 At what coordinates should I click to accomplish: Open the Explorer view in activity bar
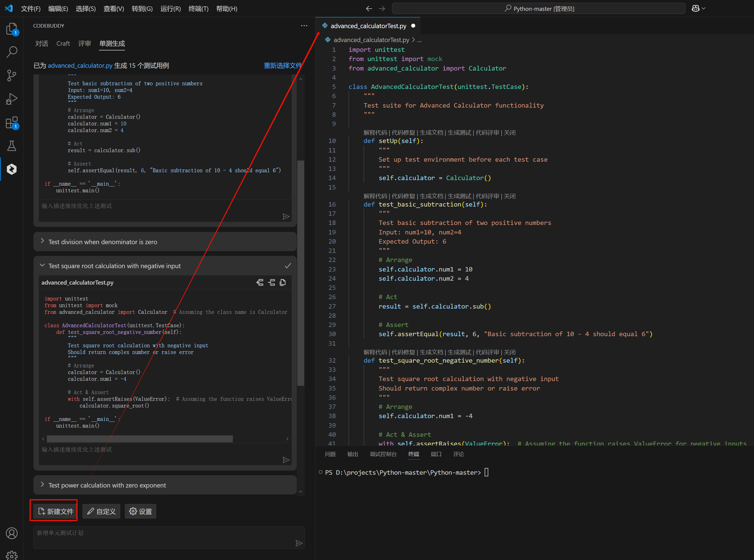click(12, 29)
